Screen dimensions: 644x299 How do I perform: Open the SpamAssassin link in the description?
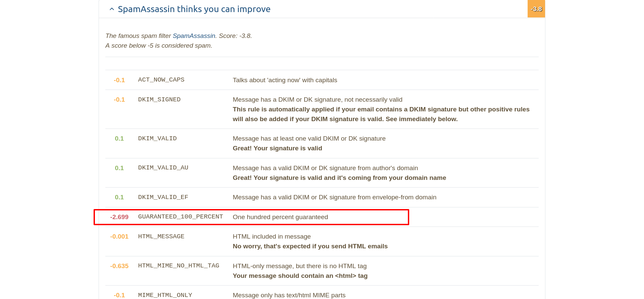pyautogui.click(x=194, y=36)
